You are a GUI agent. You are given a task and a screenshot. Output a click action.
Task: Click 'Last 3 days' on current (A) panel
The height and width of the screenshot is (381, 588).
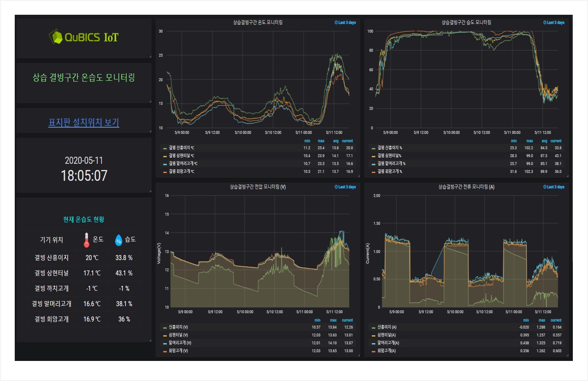(554, 187)
